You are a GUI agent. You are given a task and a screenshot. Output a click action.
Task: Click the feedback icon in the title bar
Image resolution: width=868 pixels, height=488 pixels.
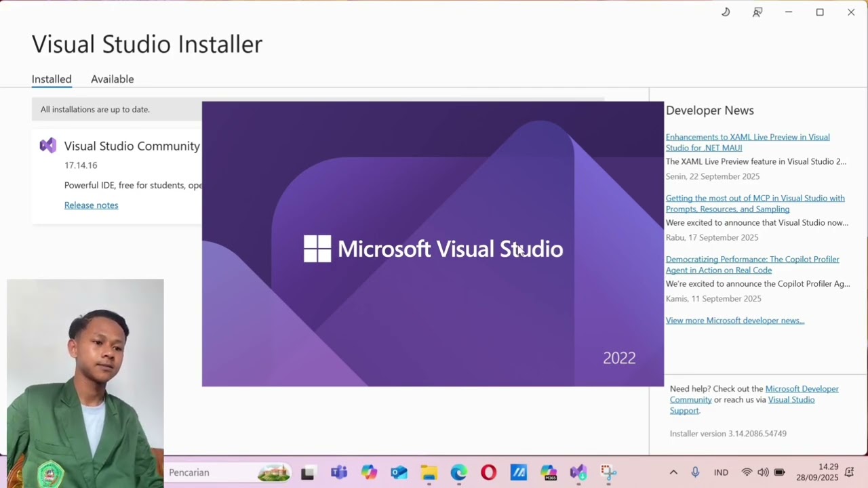click(757, 12)
